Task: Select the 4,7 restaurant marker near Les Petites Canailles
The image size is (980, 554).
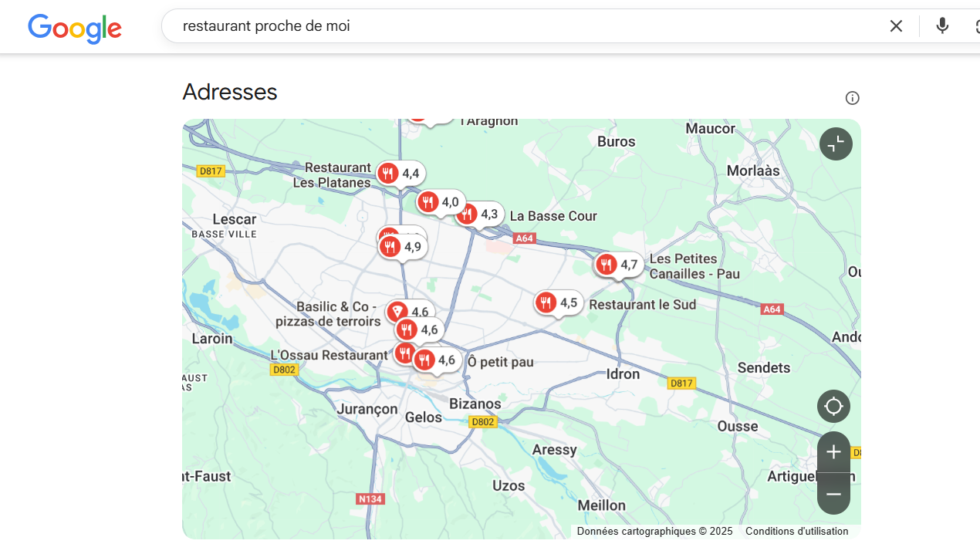Action: coord(607,264)
